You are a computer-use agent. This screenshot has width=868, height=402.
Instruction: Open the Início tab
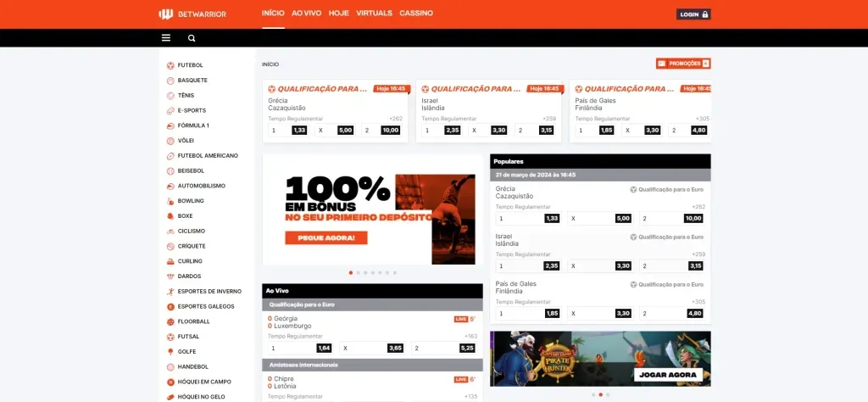[x=273, y=14]
